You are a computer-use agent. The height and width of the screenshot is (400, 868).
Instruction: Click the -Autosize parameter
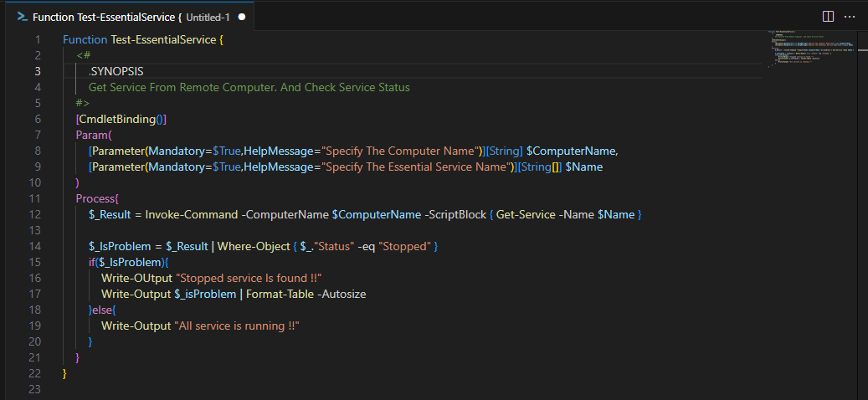click(x=342, y=295)
